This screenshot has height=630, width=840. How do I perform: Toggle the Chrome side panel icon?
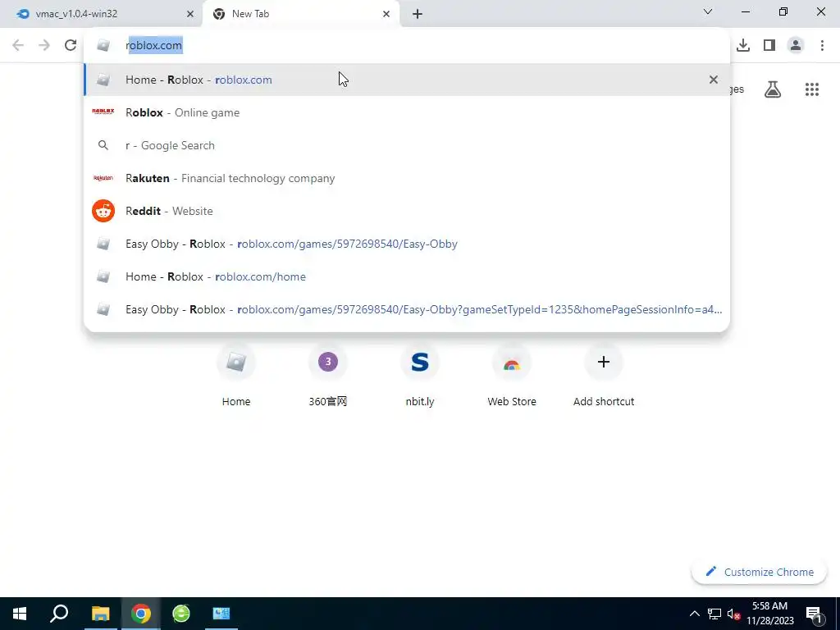point(769,45)
